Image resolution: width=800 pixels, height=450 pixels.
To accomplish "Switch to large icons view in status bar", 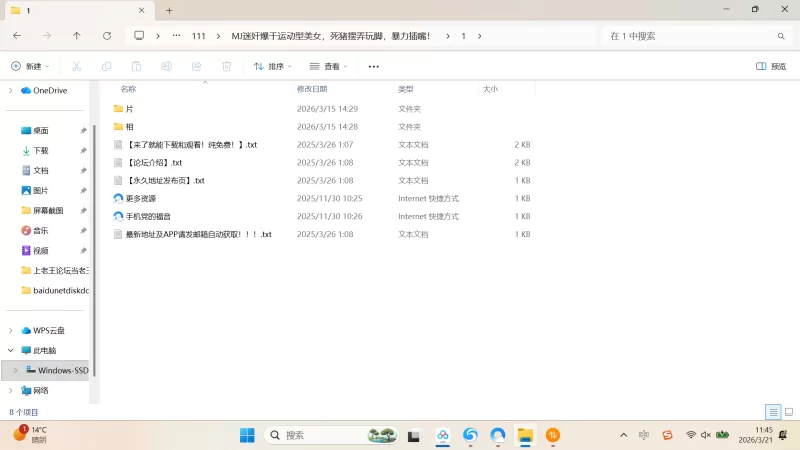I will pos(787,412).
